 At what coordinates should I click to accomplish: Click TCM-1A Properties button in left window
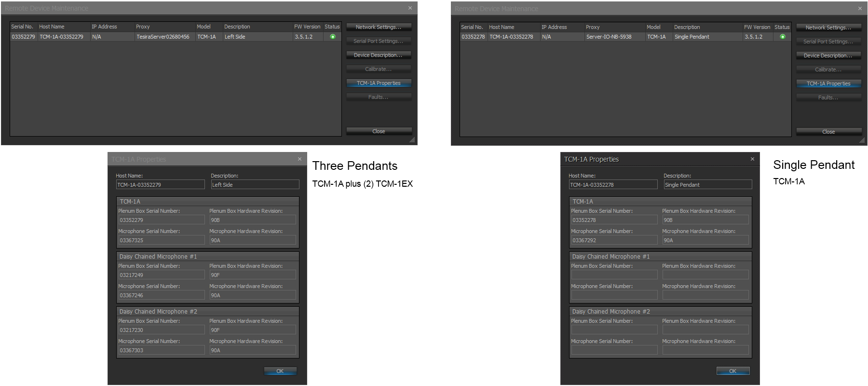tap(379, 83)
